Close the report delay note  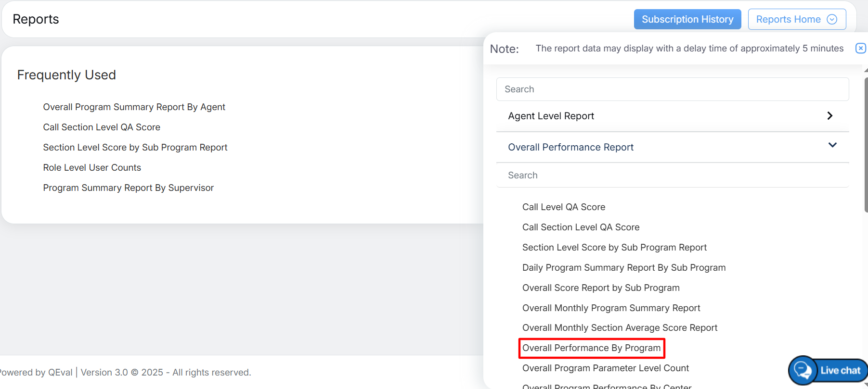pos(860,48)
